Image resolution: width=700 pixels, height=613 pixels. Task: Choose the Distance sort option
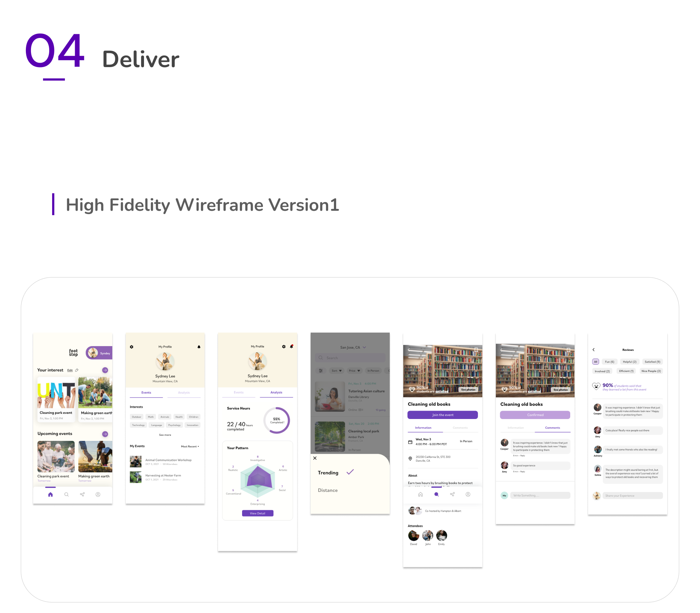(x=327, y=490)
